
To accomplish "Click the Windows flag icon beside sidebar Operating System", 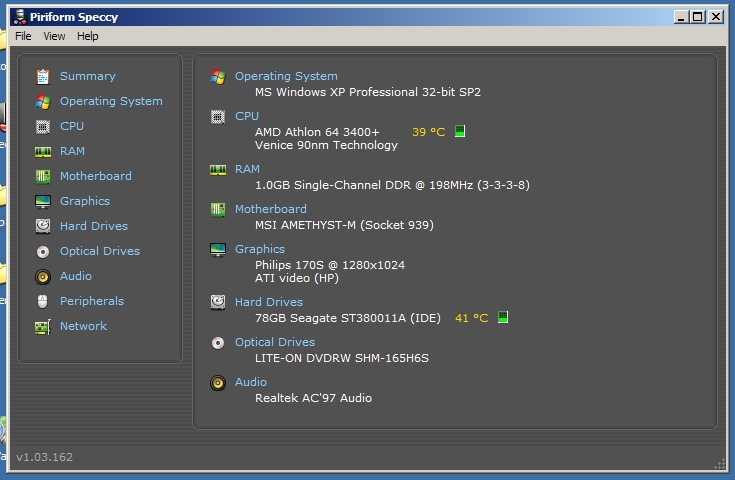I will click(43, 102).
